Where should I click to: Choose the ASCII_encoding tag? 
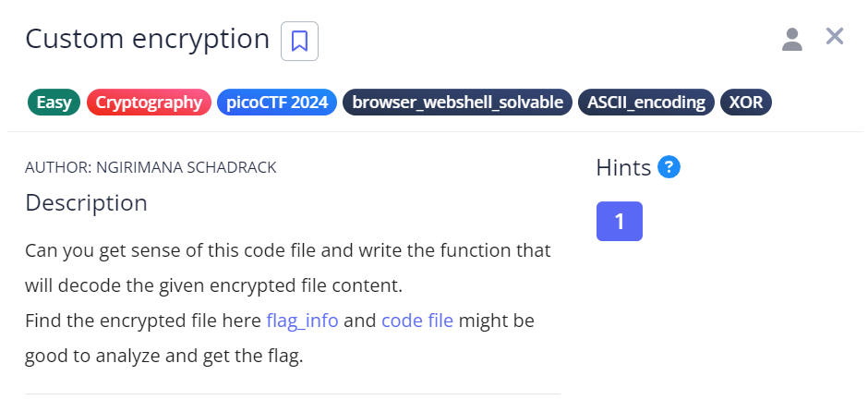click(x=646, y=103)
